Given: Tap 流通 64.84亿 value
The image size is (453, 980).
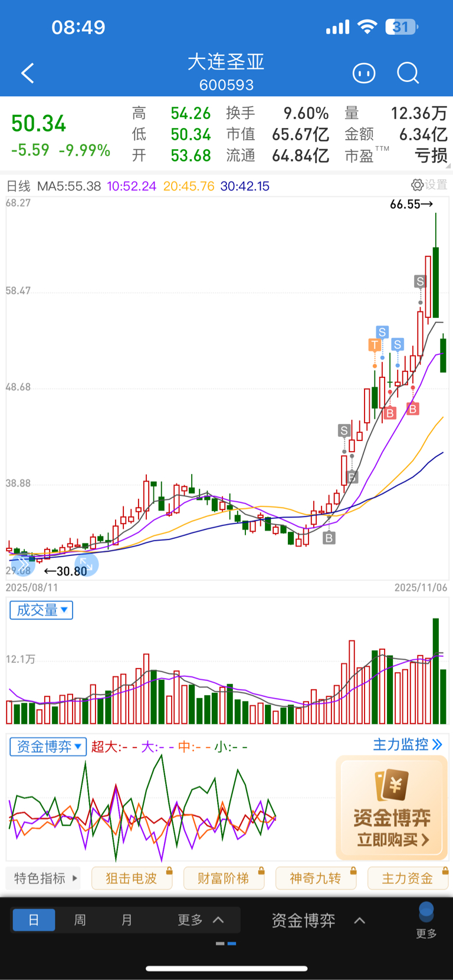Looking at the screenshot, I should tap(300, 156).
